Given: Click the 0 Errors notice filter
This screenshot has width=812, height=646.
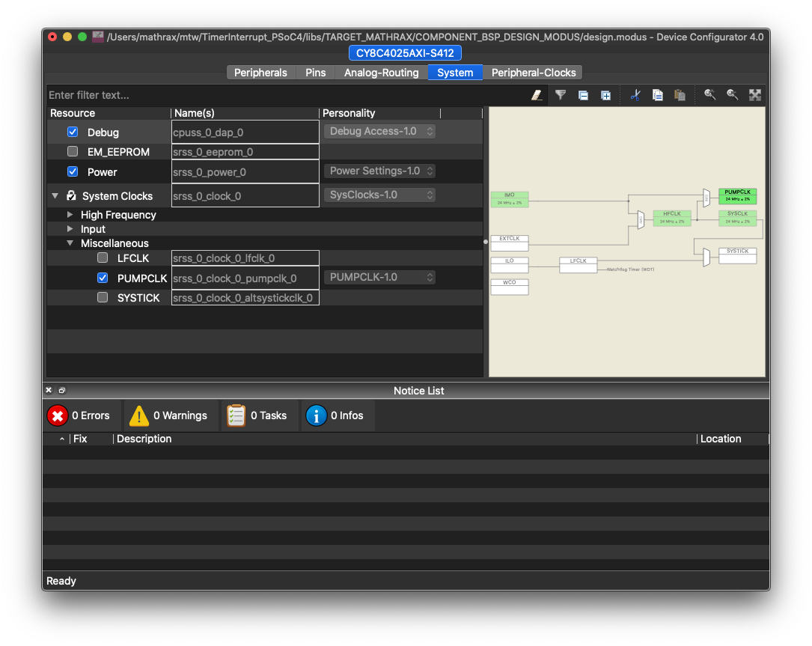Looking at the screenshot, I should coord(81,415).
